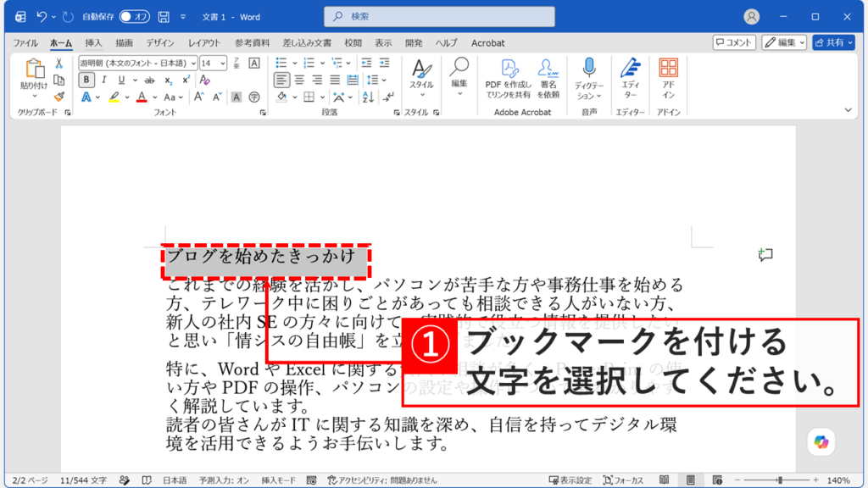Click the 共有 button
The height and width of the screenshot is (488, 868).
coord(834,42)
